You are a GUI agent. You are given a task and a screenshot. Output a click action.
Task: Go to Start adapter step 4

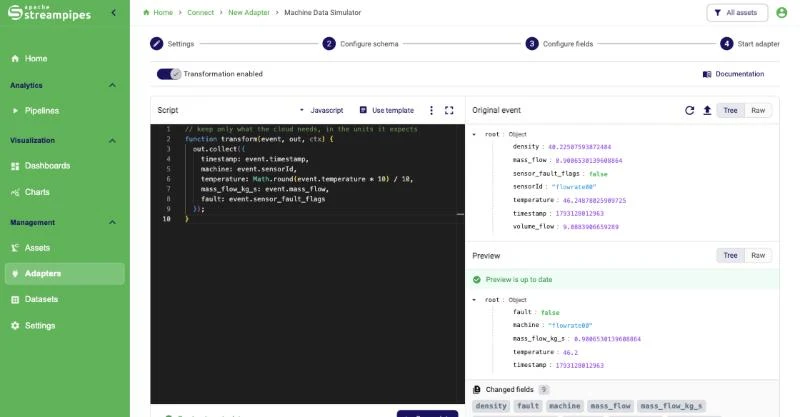pos(749,44)
